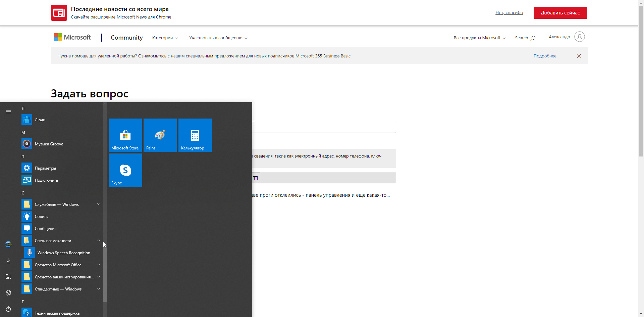Click Нет, спасибо link
The image size is (644, 317).
coord(509,13)
